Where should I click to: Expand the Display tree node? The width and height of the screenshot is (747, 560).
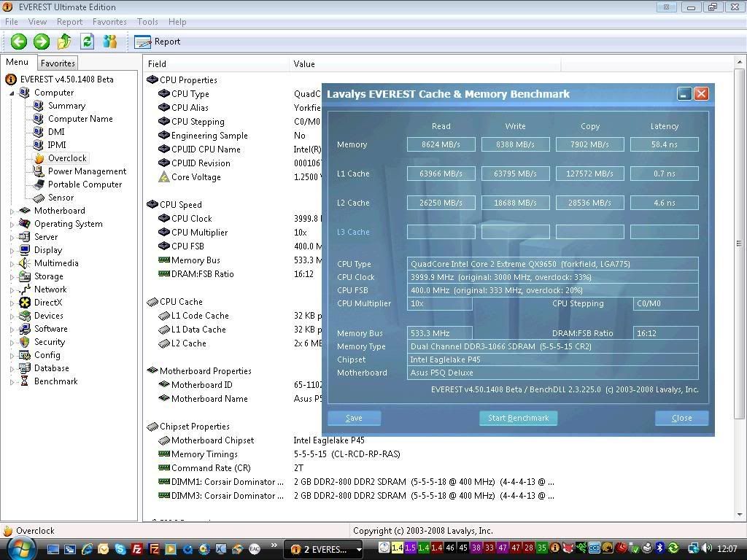click(x=12, y=250)
